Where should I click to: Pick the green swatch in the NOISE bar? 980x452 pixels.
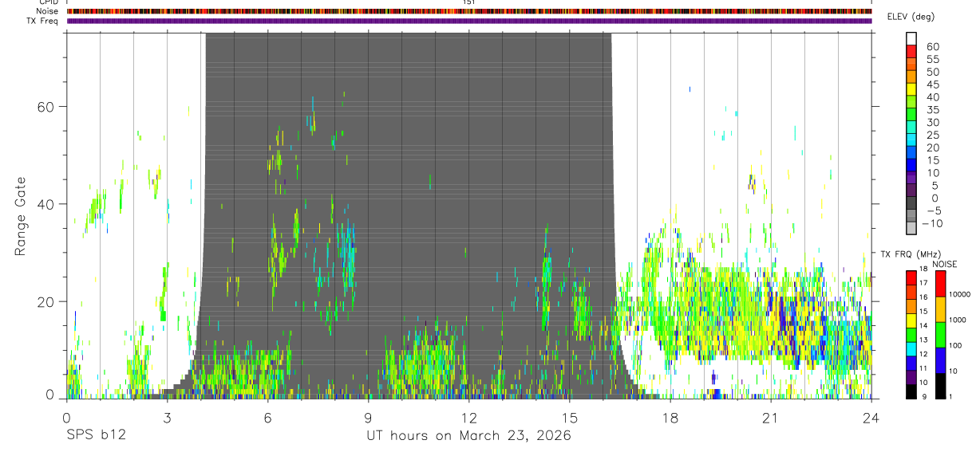click(x=941, y=335)
